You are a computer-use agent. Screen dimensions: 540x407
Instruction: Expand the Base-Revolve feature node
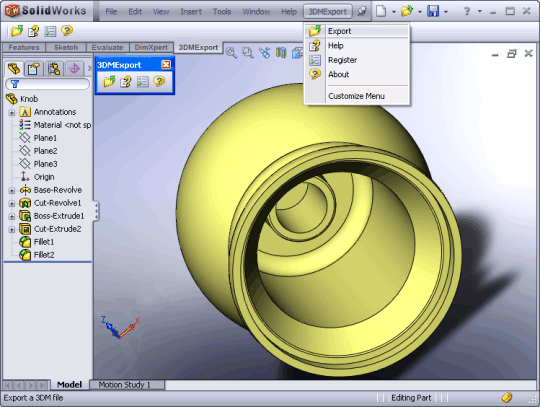click(12, 190)
